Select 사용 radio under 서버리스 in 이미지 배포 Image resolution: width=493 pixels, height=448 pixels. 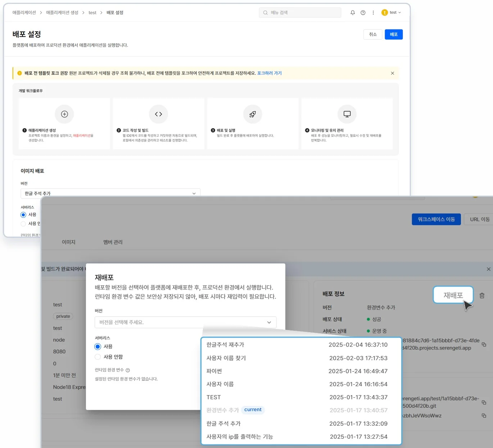tap(23, 215)
